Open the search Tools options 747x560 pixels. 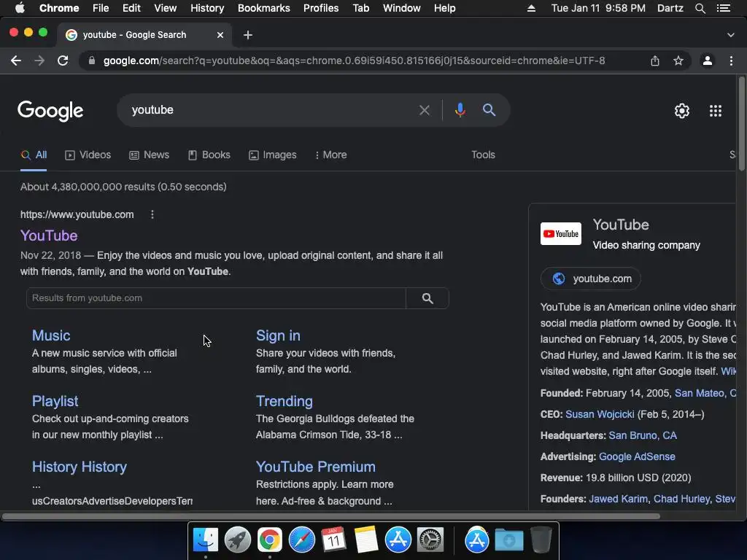483,155
